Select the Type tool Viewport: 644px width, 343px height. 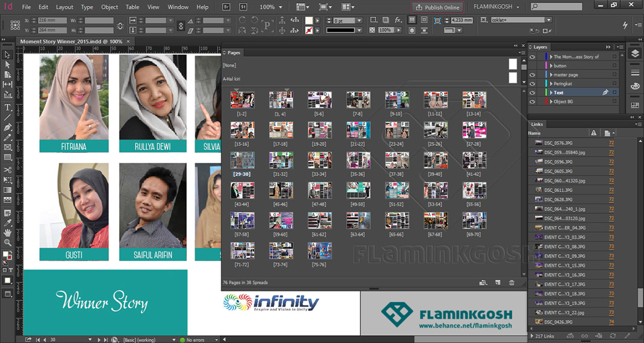pos(7,107)
